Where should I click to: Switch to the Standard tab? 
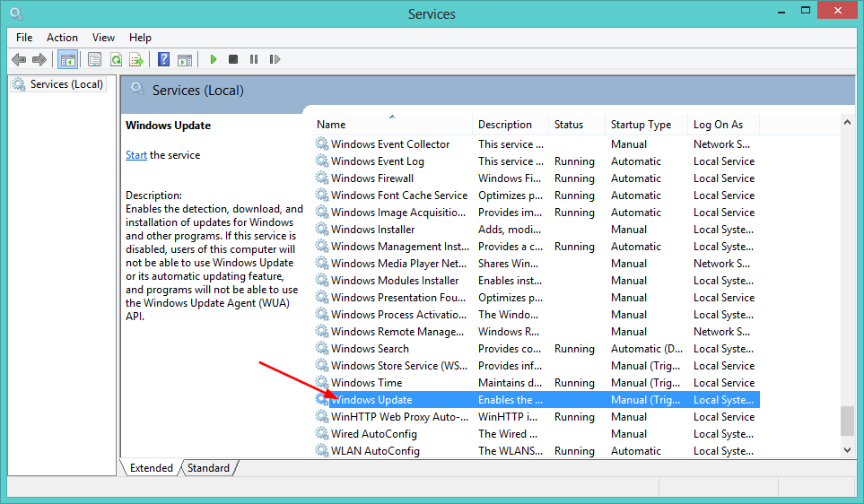pyautogui.click(x=208, y=468)
